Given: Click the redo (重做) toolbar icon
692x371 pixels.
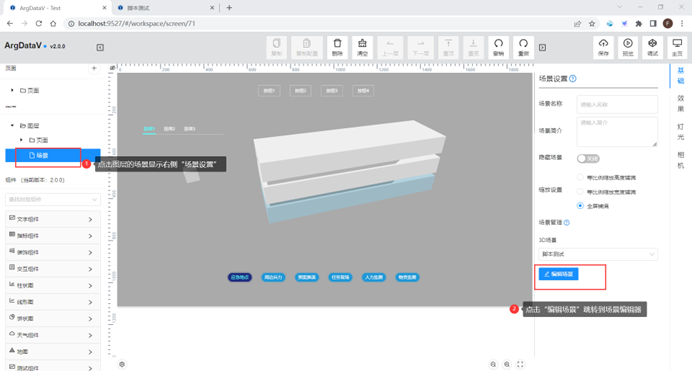Looking at the screenshot, I should 523,47.
